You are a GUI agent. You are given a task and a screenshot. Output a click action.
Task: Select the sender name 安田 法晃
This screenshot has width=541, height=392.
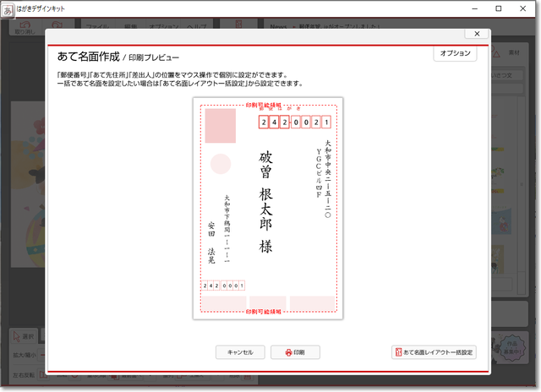[x=210, y=242]
